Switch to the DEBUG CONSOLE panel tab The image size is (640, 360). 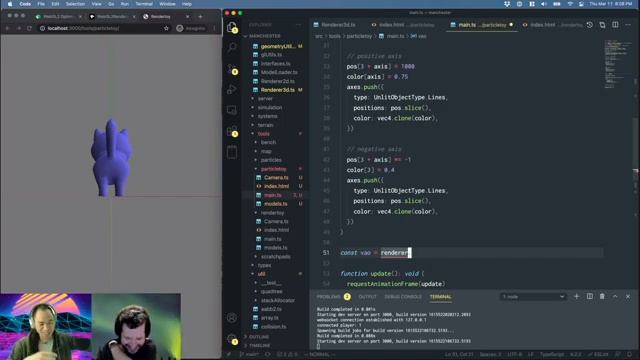pyautogui.click(x=403, y=297)
